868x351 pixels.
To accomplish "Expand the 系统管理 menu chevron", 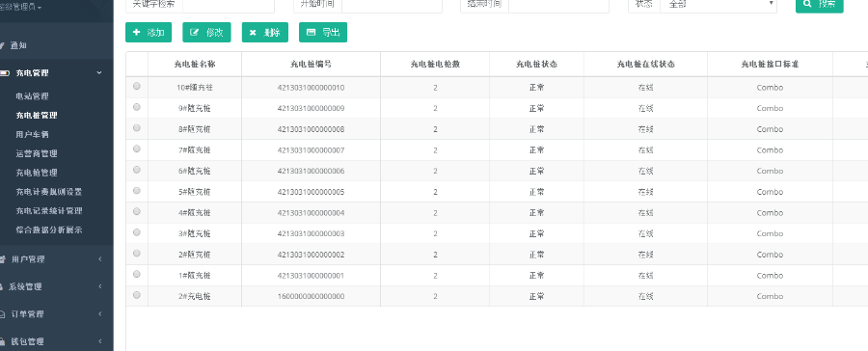I will (x=99, y=286).
